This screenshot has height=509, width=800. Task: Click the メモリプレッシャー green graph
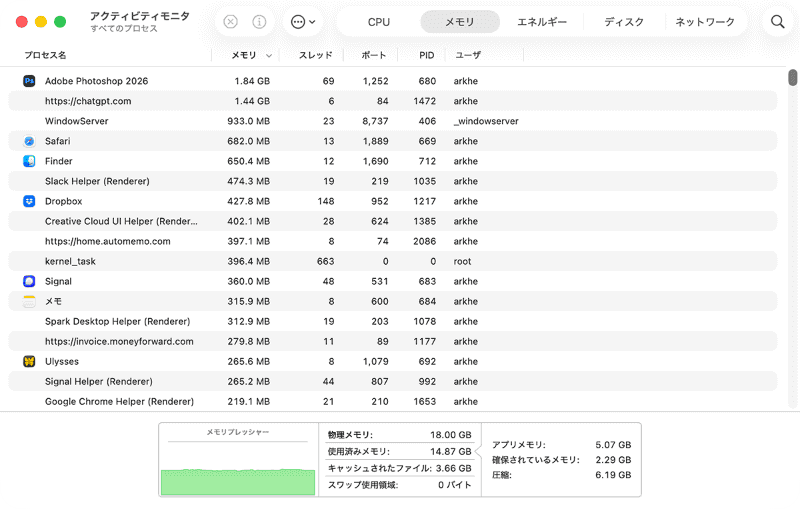(x=238, y=481)
